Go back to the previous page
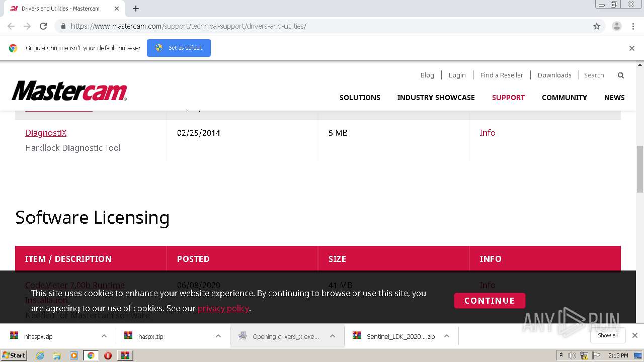Image resolution: width=644 pixels, height=362 pixels. [x=11, y=26]
